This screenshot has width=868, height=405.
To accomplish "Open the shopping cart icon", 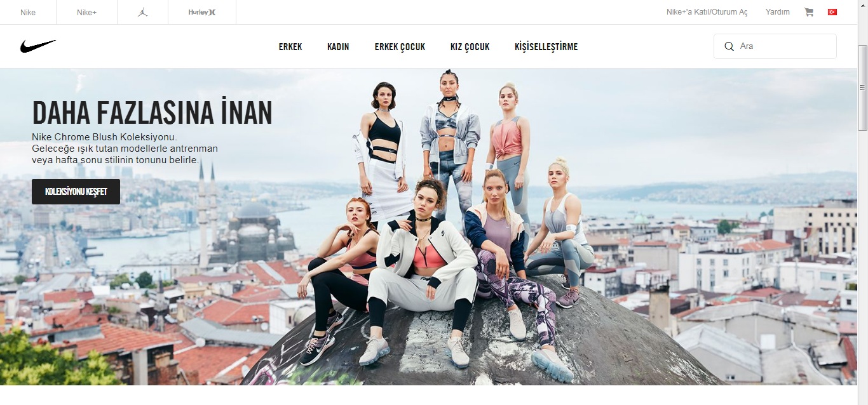I will pos(809,12).
